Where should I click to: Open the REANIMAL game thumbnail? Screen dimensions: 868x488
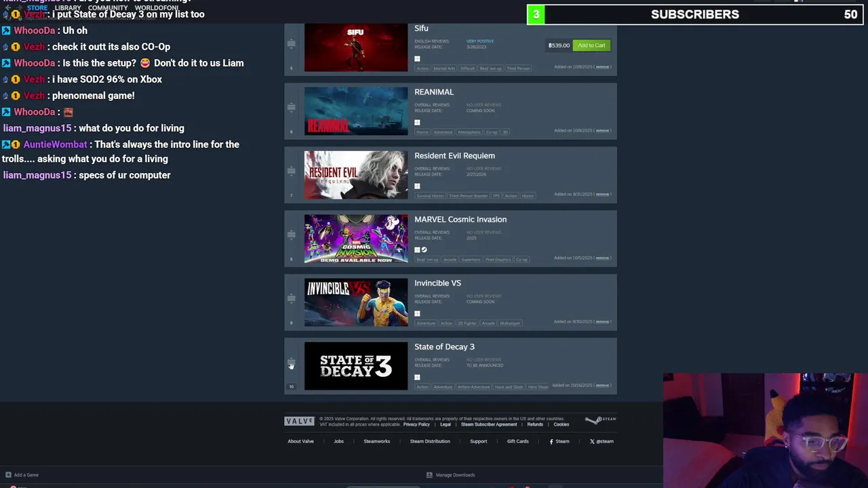pyautogui.click(x=356, y=111)
